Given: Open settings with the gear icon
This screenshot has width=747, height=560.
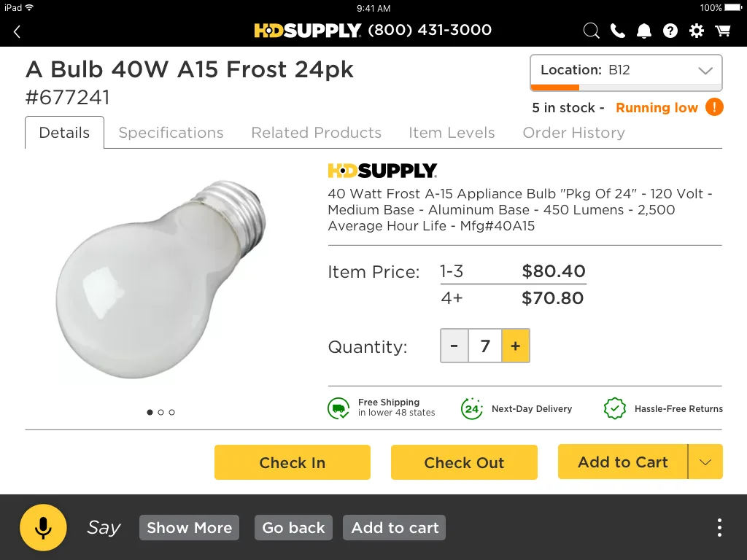Looking at the screenshot, I should [x=696, y=31].
